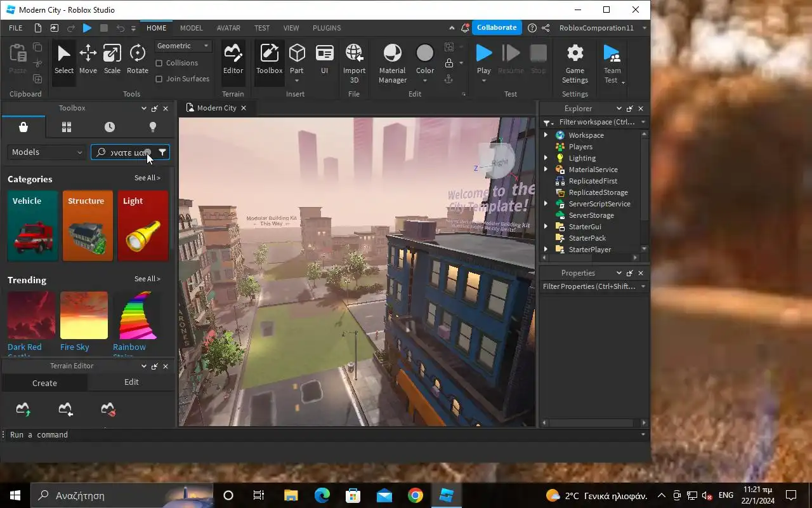Open the FILE menu
This screenshot has width=812, height=508.
(x=15, y=28)
